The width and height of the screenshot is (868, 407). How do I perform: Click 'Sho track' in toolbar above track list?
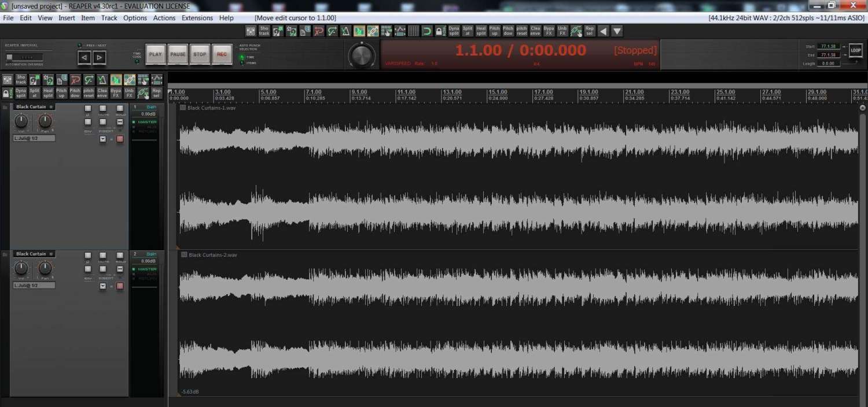pyautogui.click(x=21, y=80)
